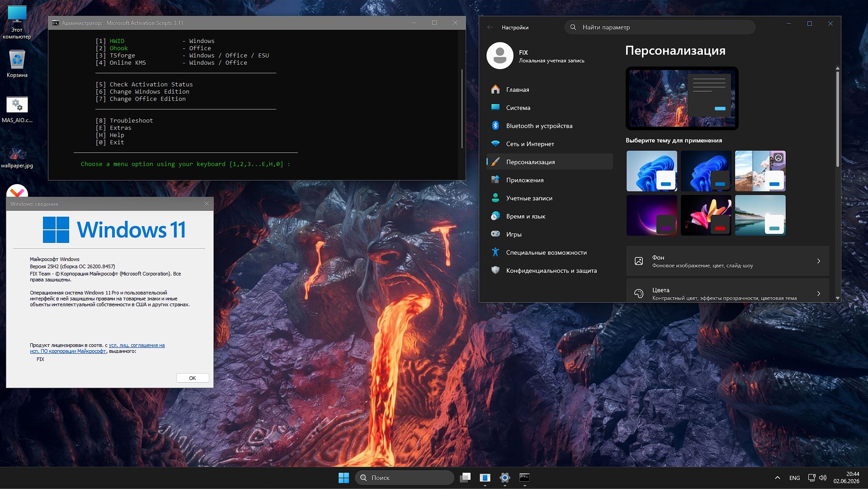
Task: Apply the light Windows bloom theme thumbnail
Action: point(651,171)
